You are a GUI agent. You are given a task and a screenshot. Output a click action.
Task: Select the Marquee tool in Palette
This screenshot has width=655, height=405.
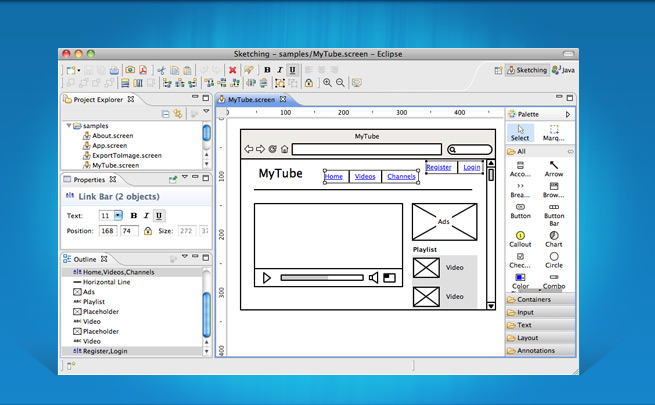pyautogui.click(x=554, y=133)
